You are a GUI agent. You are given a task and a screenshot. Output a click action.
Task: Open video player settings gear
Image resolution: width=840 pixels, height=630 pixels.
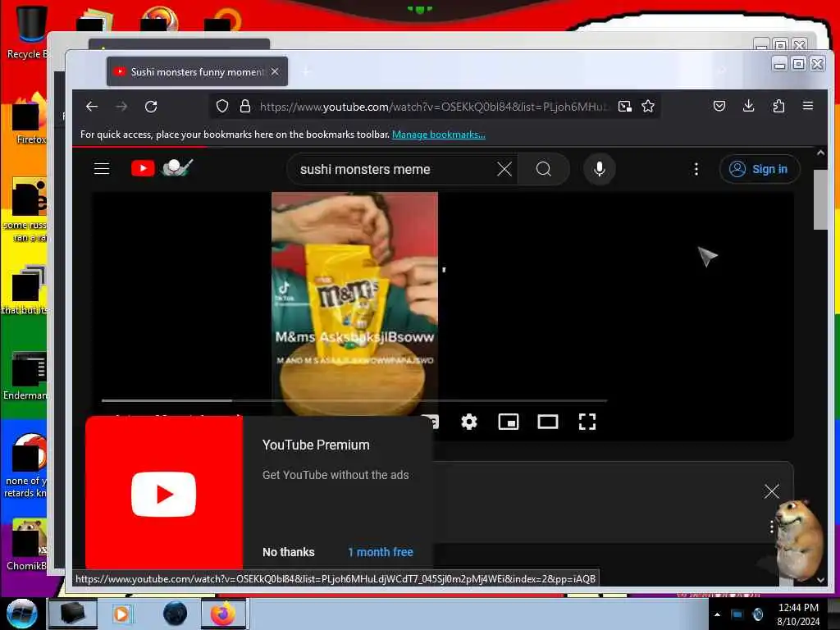click(x=469, y=422)
